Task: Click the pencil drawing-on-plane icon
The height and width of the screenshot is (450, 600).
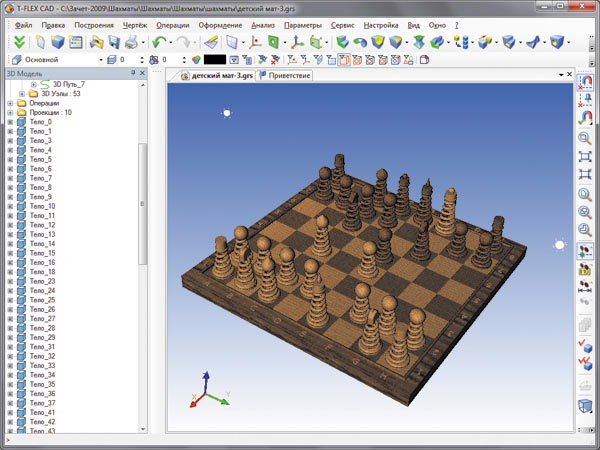Action: pos(211,42)
